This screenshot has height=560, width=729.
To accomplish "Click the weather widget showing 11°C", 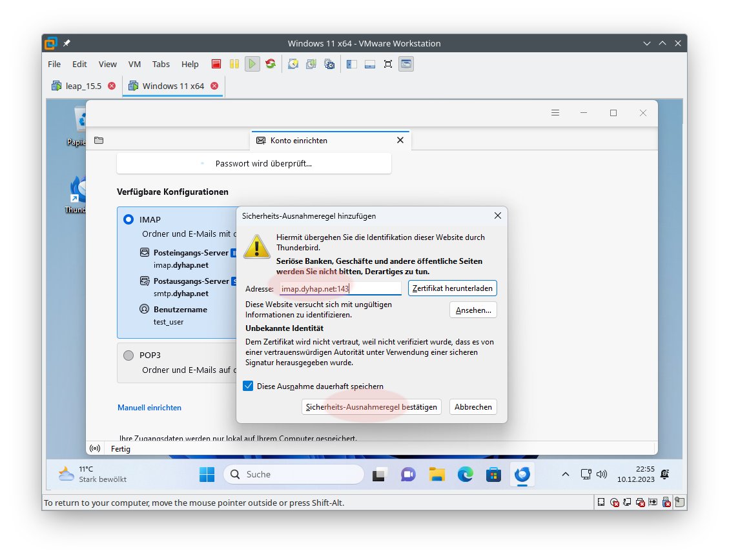I will point(93,474).
